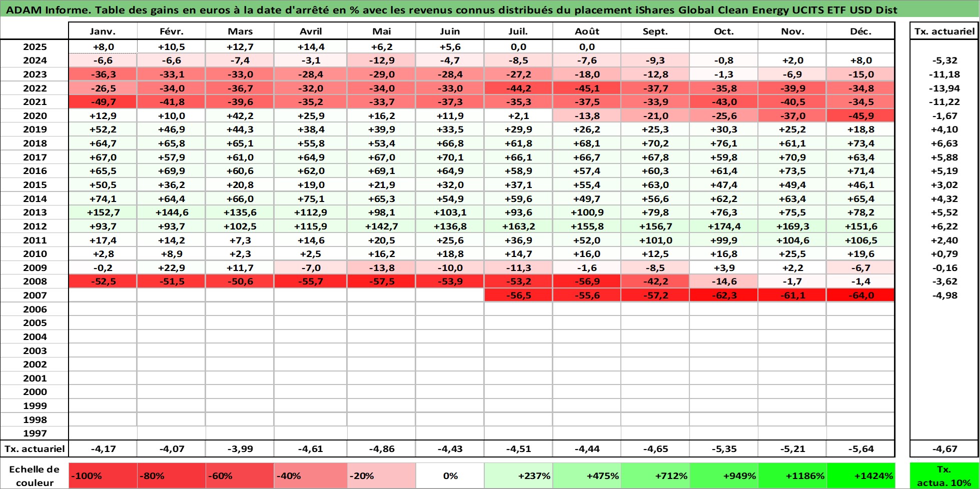The width and height of the screenshot is (980, 489).
Task: Click the 'Tx. actua. 10%' green cell
Action: tap(944, 475)
